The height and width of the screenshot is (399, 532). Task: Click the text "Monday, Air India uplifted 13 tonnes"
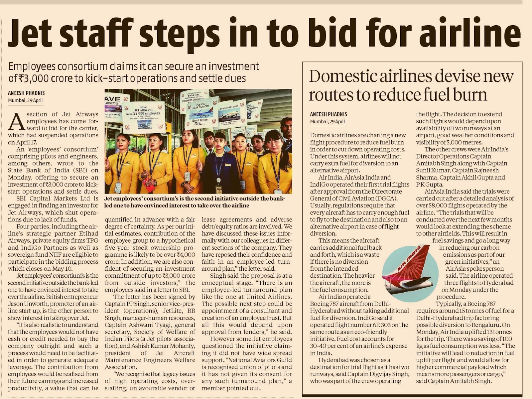464,332
